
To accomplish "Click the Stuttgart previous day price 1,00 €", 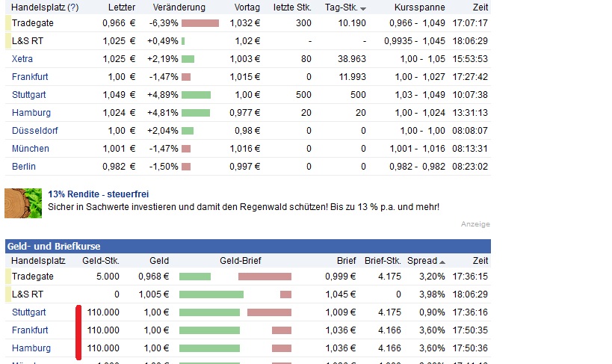I will pyautogui.click(x=247, y=95).
